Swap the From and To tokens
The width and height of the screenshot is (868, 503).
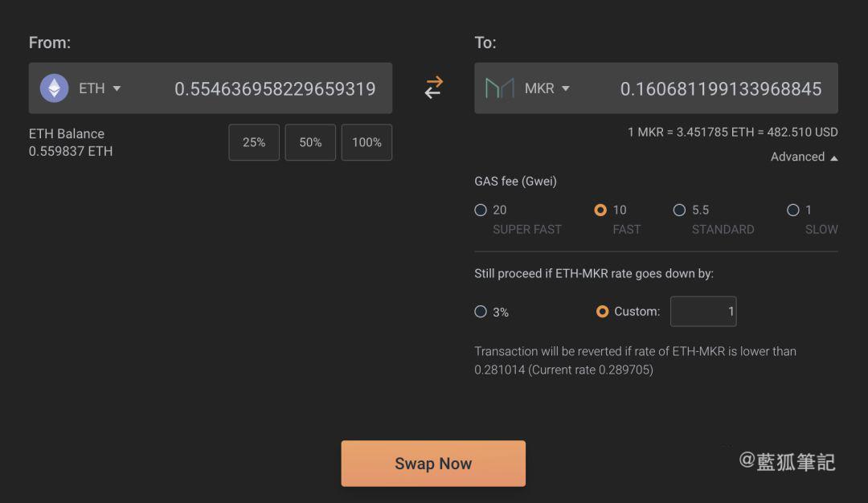pyautogui.click(x=433, y=88)
